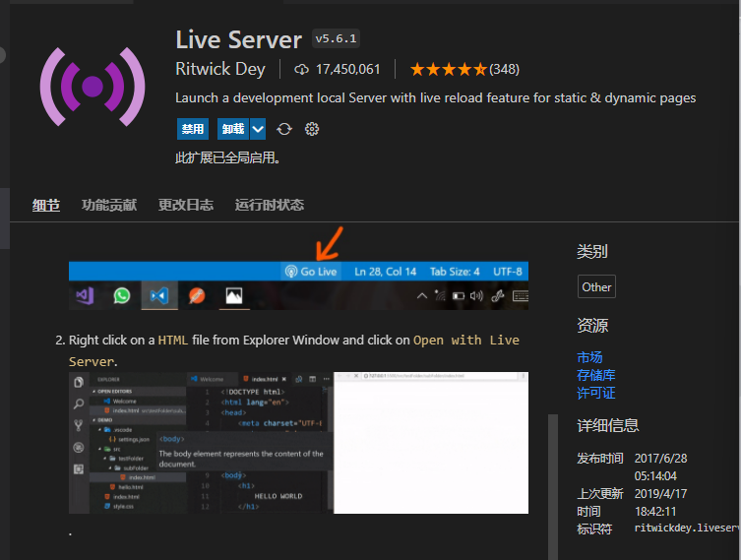Switch to the 细节 tab

(46, 205)
